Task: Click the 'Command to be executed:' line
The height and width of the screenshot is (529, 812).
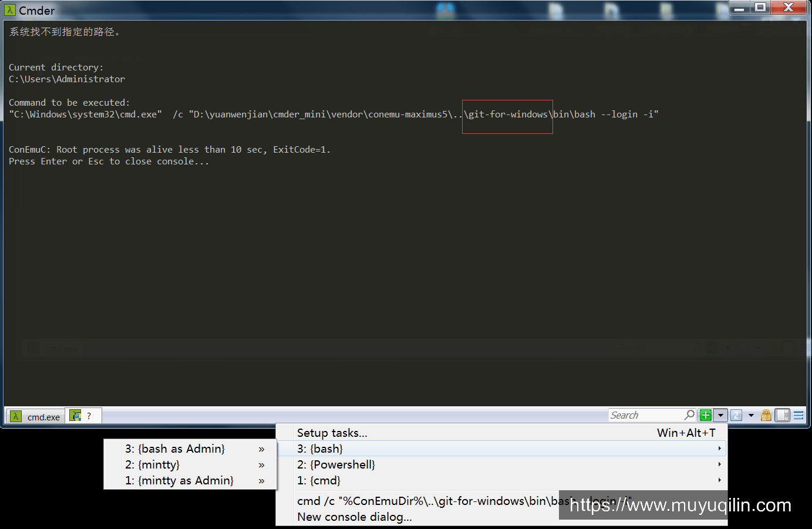Action: point(69,103)
